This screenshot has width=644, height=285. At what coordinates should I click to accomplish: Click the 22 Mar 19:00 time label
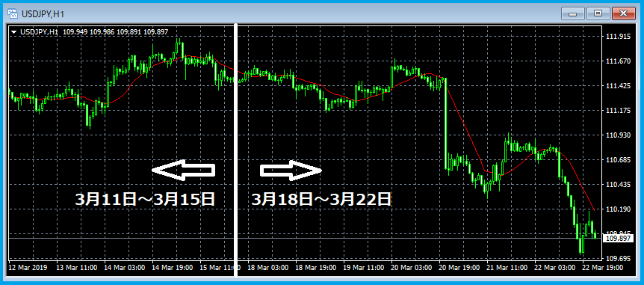click(x=602, y=267)
